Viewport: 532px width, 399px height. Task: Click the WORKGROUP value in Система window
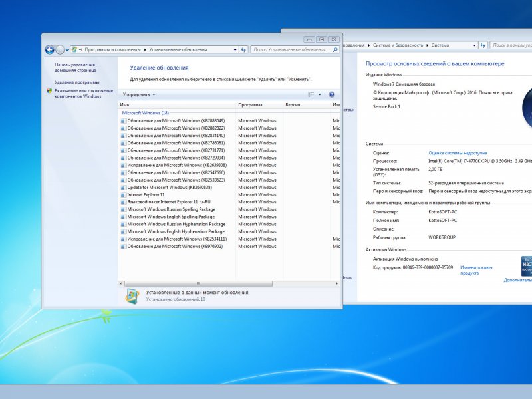pyautogui.click(x=442, y=237)
